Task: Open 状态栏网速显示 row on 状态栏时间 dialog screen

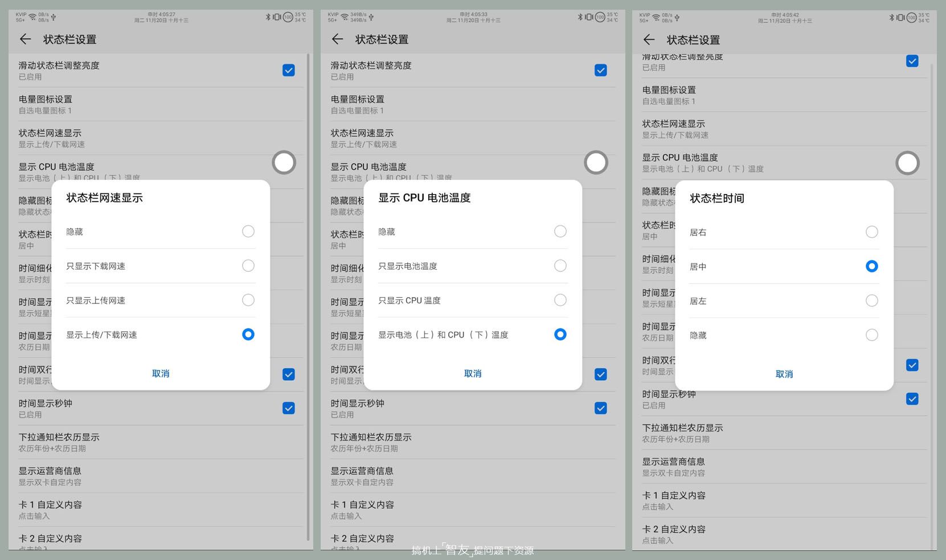Action: pos(784,129)
